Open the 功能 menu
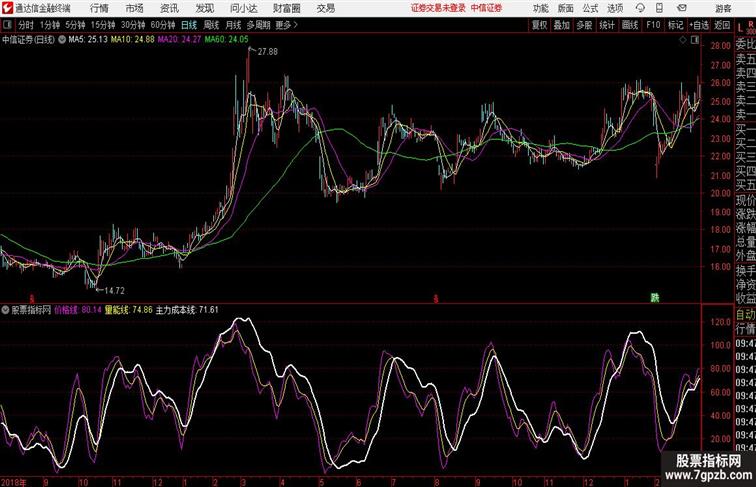Screen dimensions: 756x487 pyautogui.click(x=540, y=8)
